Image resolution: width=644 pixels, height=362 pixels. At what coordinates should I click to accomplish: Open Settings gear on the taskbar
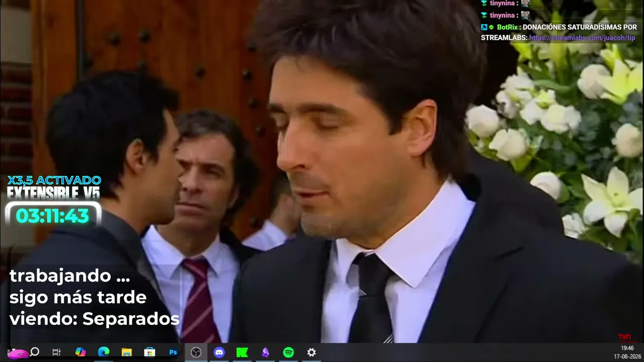[311, 352]
